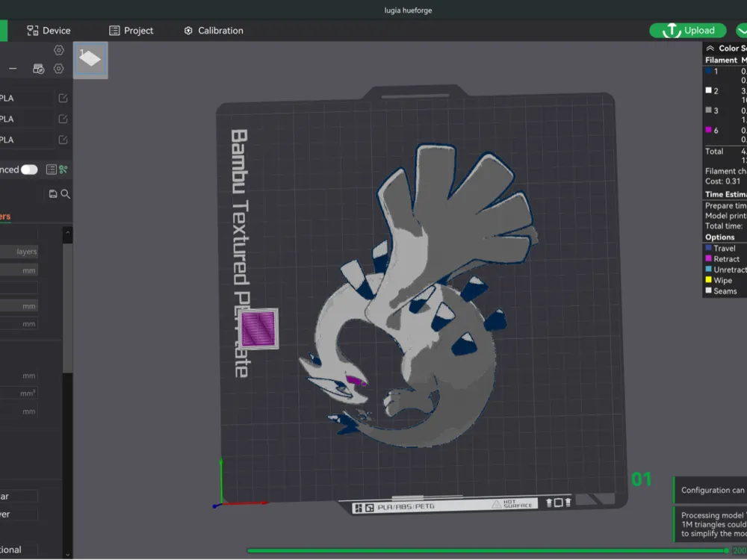
Task: Toggle Retract visibility in Options
Action: coord(726,259)
